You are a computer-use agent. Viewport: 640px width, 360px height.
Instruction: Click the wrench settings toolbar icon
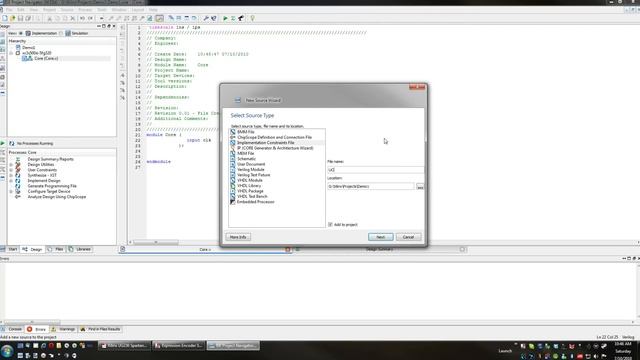[x=206, y=18]
